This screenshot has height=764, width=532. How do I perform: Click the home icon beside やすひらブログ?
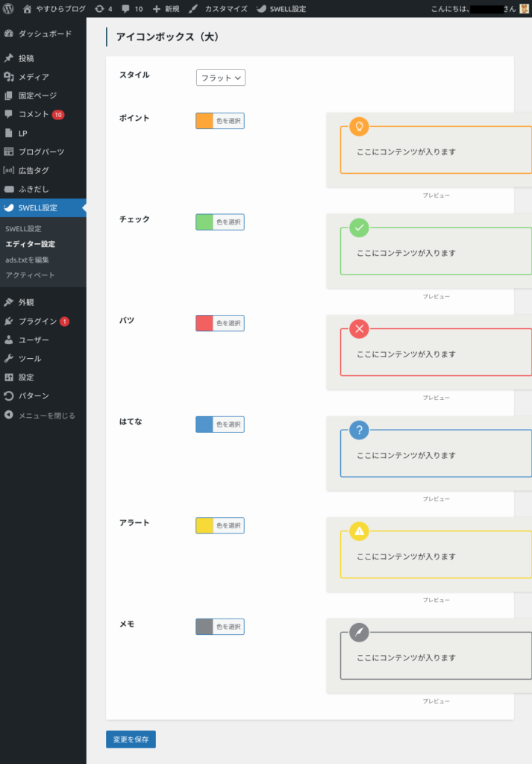click(28, 9)
